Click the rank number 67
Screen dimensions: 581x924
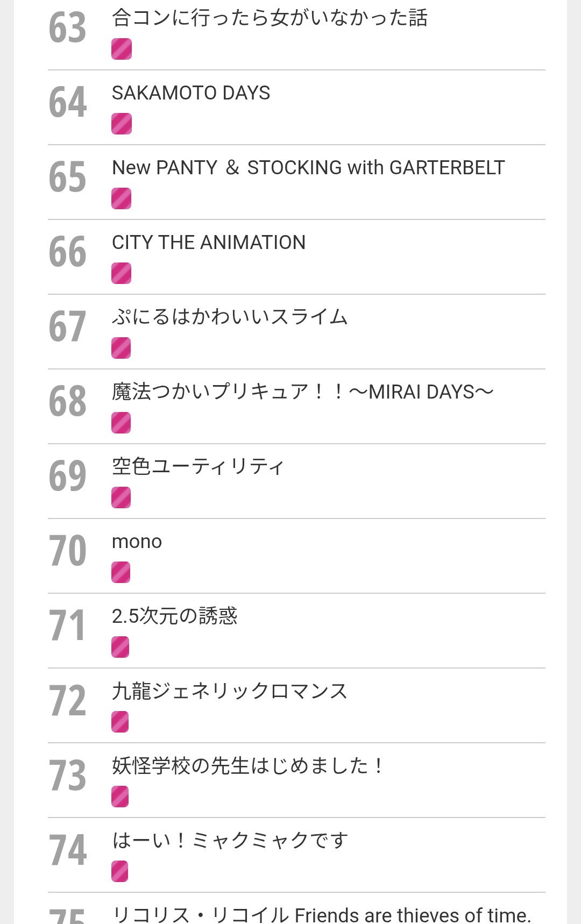[68, 327]
